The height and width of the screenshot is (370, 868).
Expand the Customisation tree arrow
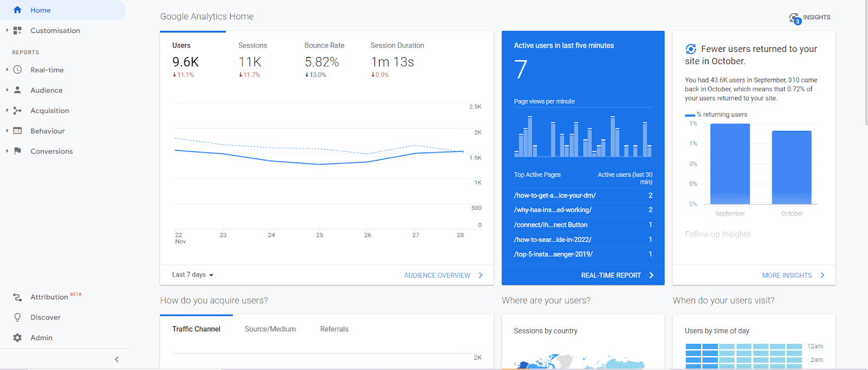click(7, 30)
